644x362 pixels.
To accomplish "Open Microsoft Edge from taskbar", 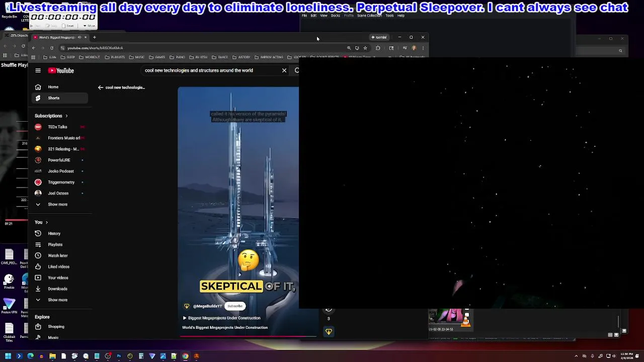I will pyautogui.click(x=30, y=356).
